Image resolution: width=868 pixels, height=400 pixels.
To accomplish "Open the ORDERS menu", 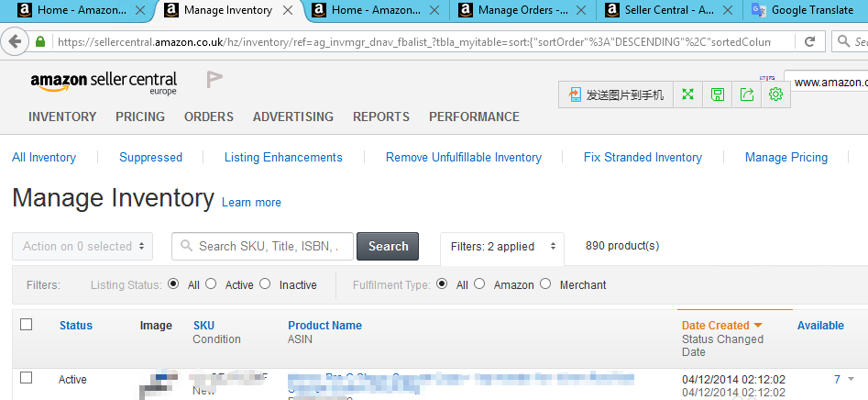I will tap(209, 117).
